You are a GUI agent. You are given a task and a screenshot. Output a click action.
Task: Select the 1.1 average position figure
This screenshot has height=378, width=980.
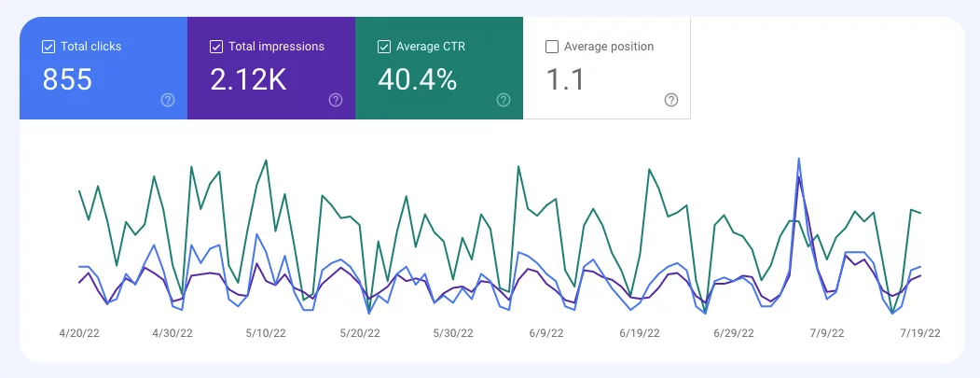coord(565,79)
